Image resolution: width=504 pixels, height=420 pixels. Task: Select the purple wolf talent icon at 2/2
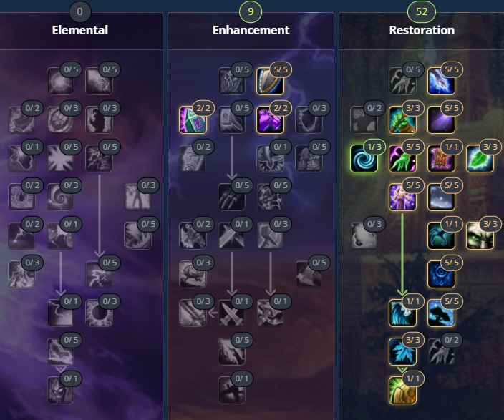pyautogui.click(x=270, y=119)
